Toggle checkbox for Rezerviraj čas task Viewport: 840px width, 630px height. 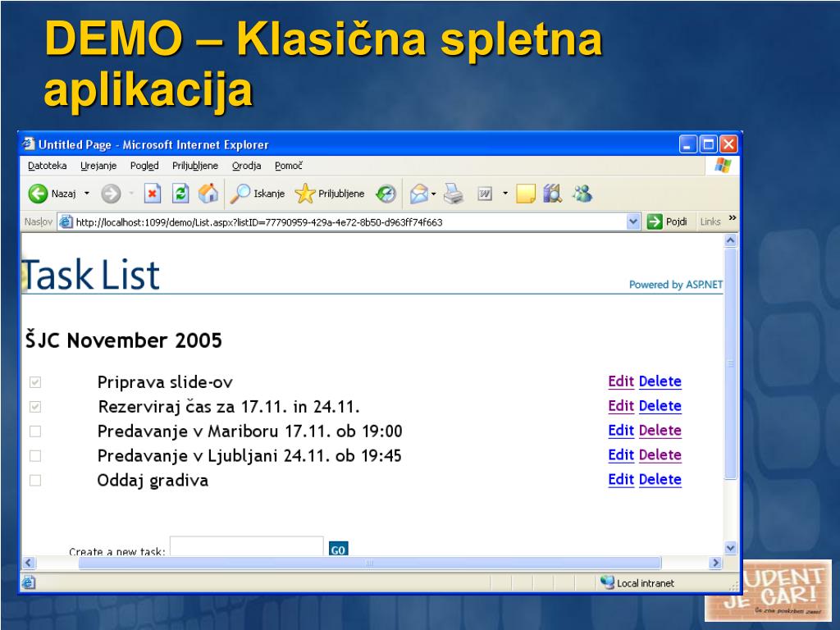pos(35,407)
